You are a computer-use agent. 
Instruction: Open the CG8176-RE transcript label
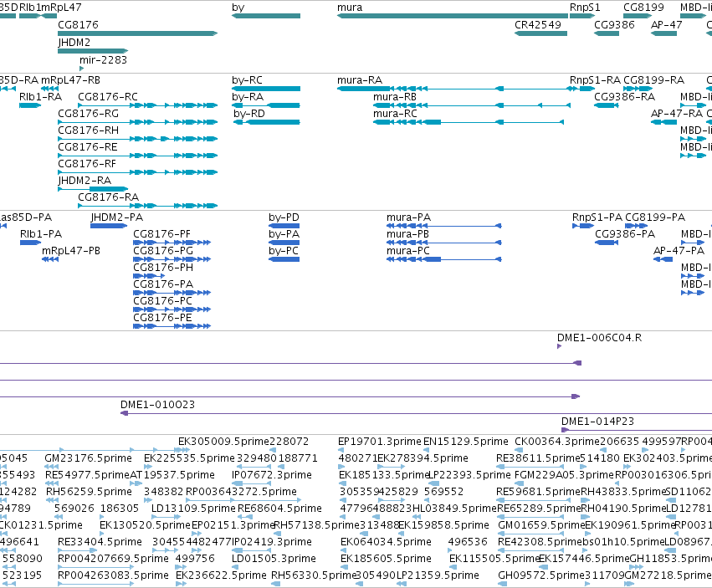[88, 147]
